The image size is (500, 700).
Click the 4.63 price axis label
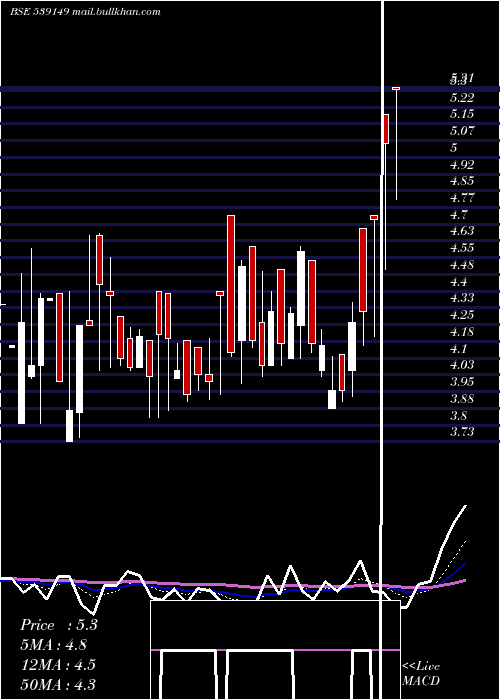462,231
